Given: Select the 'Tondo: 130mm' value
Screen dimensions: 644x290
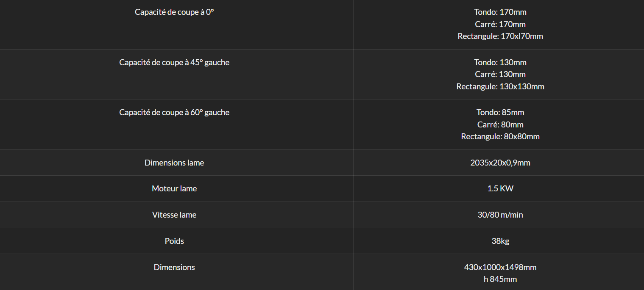Looking at the screenshot, I should click(x=500, y=62).
